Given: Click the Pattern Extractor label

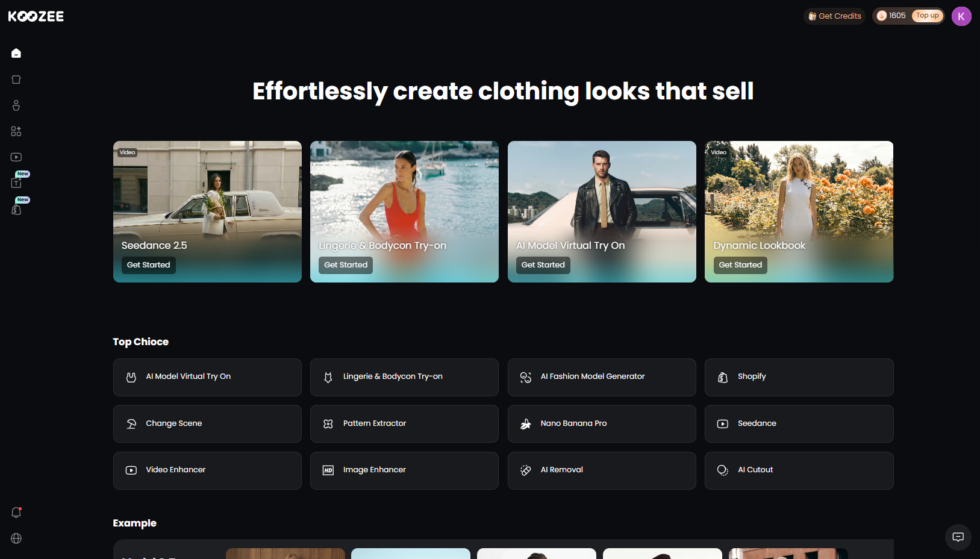Looking at the screenshot, I should [375, 423].
